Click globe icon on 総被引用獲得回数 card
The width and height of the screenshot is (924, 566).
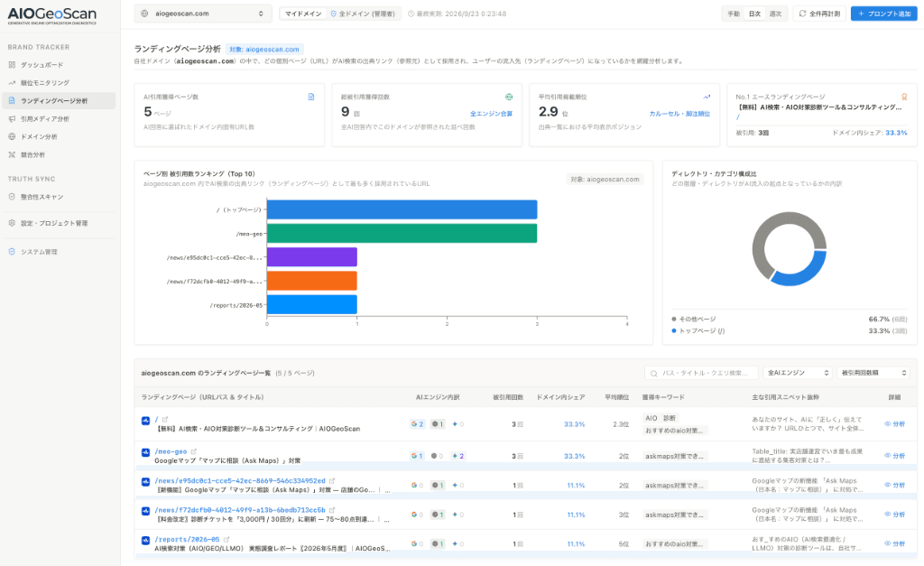[x=509, y=97]
